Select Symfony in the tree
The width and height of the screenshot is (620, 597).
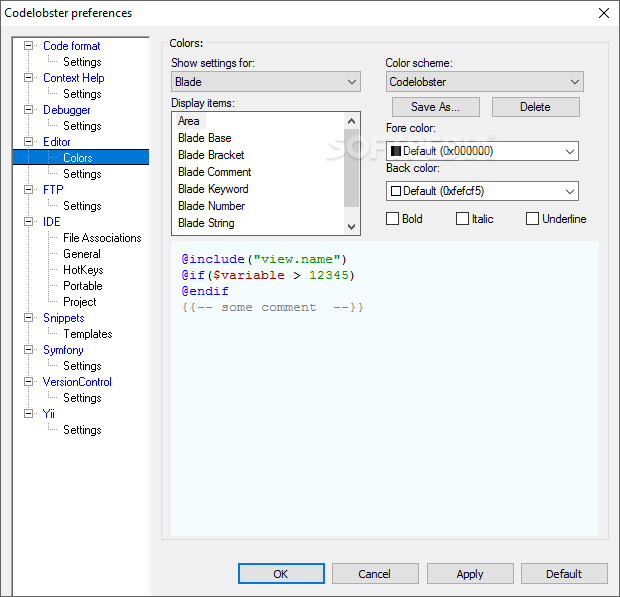pyautogui.click(x=63, y=350)
